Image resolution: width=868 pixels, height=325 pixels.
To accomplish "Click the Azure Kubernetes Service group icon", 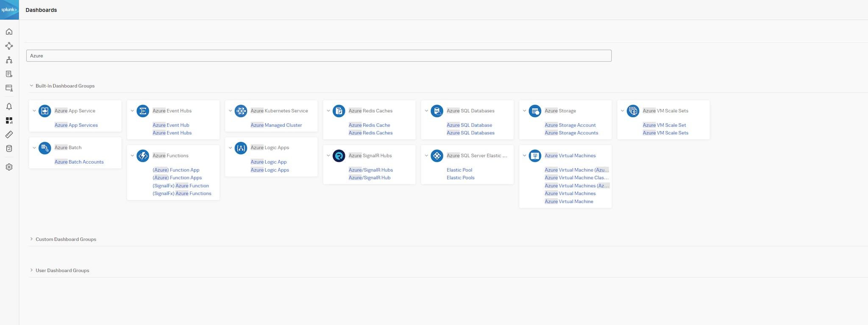I will [241, 111].
